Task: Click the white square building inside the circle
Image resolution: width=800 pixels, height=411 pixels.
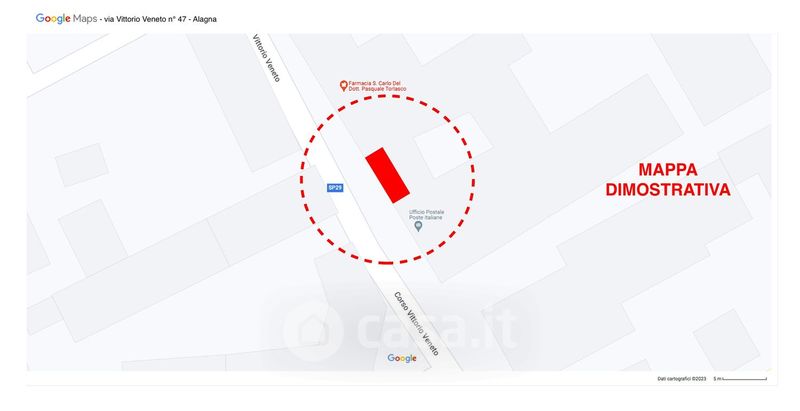Action: (453, 145)
